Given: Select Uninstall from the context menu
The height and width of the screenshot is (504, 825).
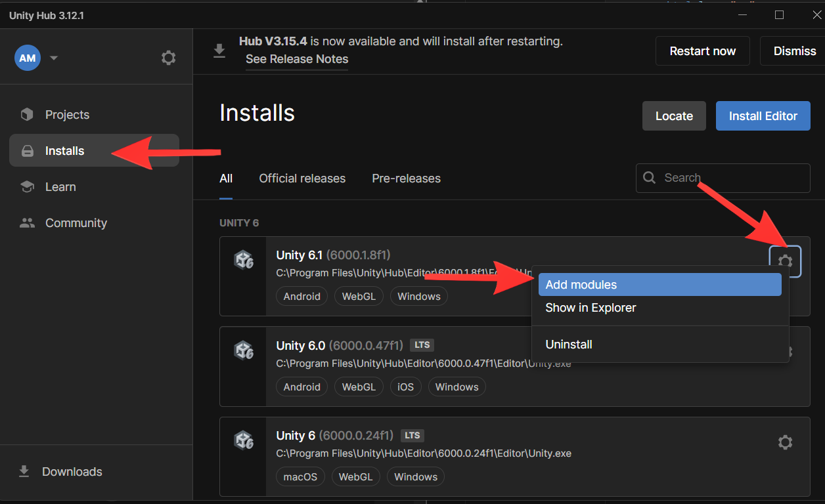Looking at the screenshot, I should pyautogui.click(x=568, y=344).
